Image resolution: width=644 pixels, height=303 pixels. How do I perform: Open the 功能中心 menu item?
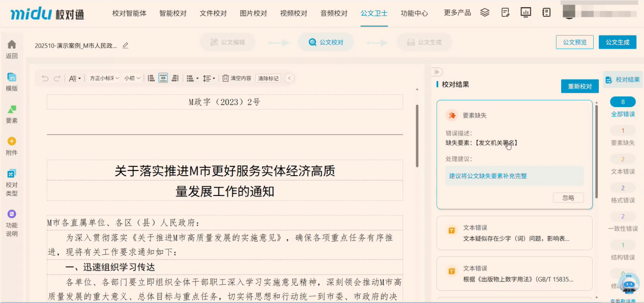pyautogui.click(x=414, y=14)
